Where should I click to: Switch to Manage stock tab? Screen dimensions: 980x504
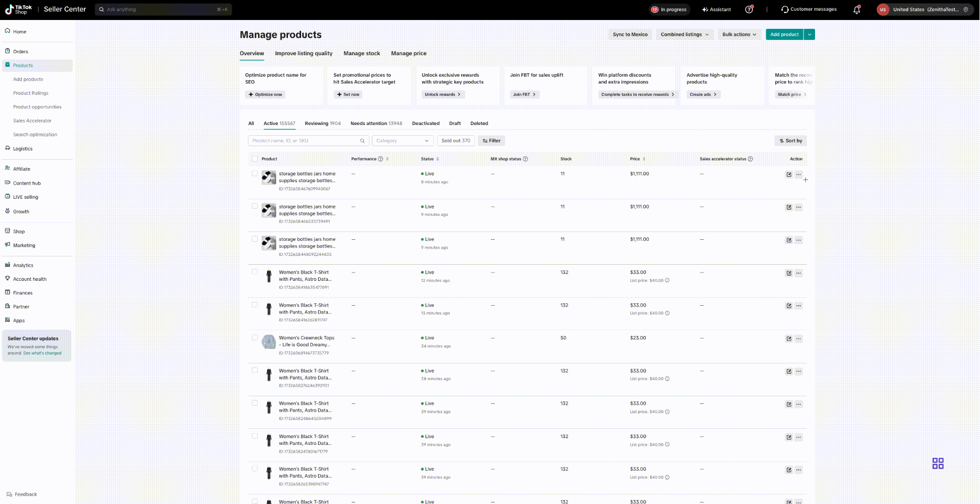(x=362, y=53)
